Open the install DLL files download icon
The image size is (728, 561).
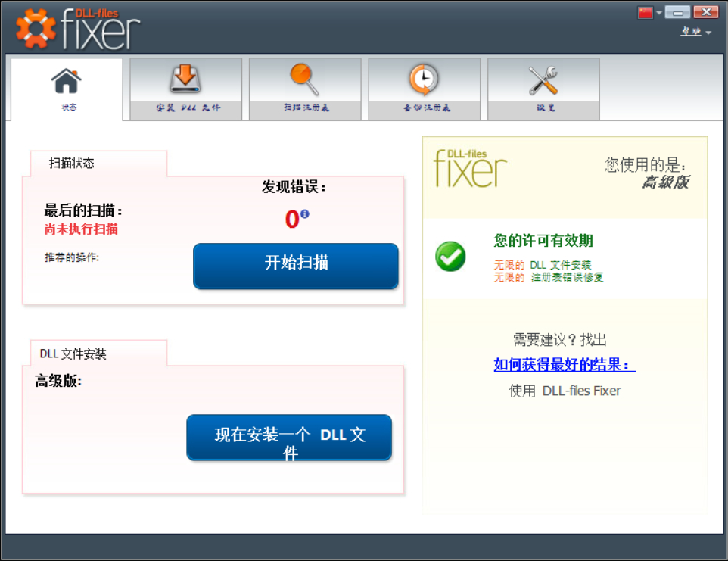pos(185,79)
